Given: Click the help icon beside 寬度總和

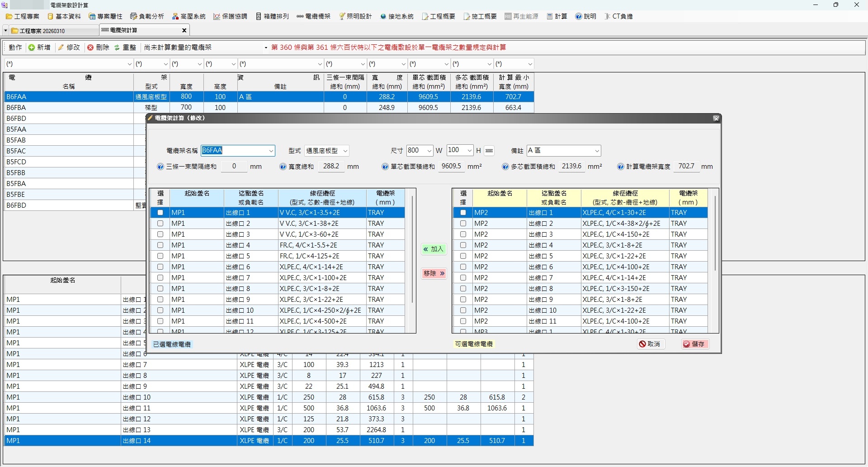Looking at the screenshot, I should point(283,167).
